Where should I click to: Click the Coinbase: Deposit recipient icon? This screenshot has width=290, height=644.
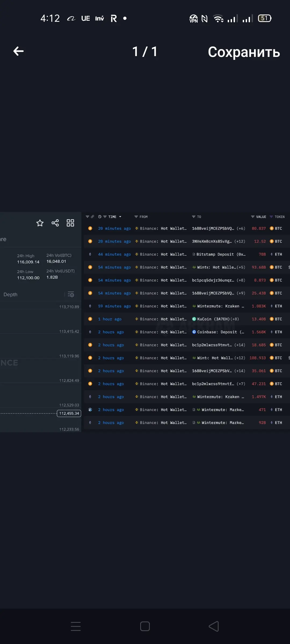[x=194, y=332]
